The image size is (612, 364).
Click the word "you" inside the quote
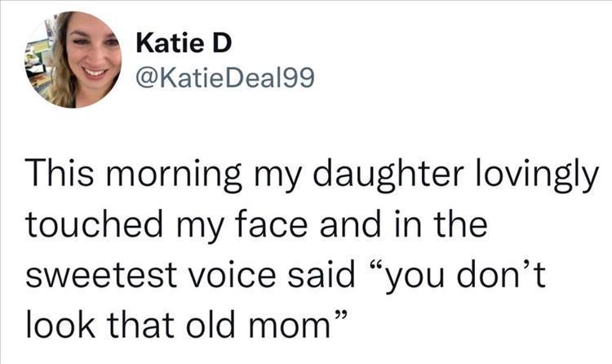click(x=419, y=273)
